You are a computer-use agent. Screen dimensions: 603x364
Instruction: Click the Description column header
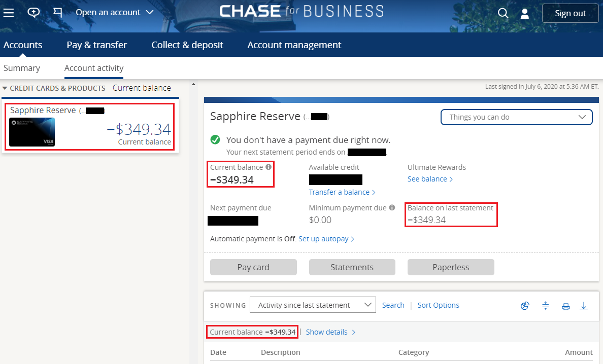[x=280, y=352]
